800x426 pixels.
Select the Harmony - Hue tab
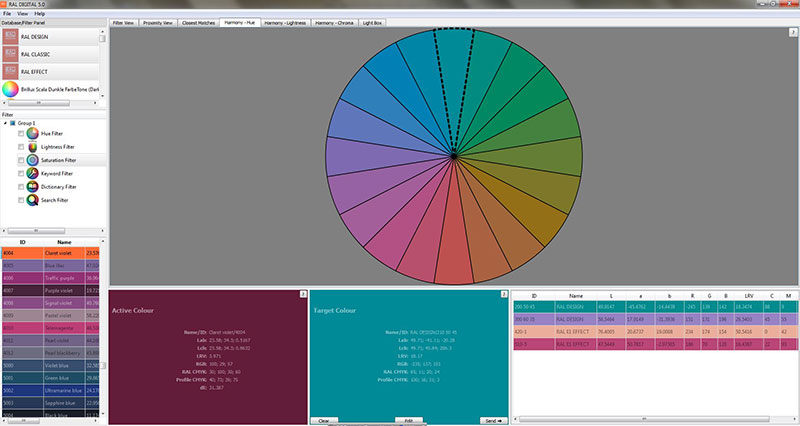point(240,22)
